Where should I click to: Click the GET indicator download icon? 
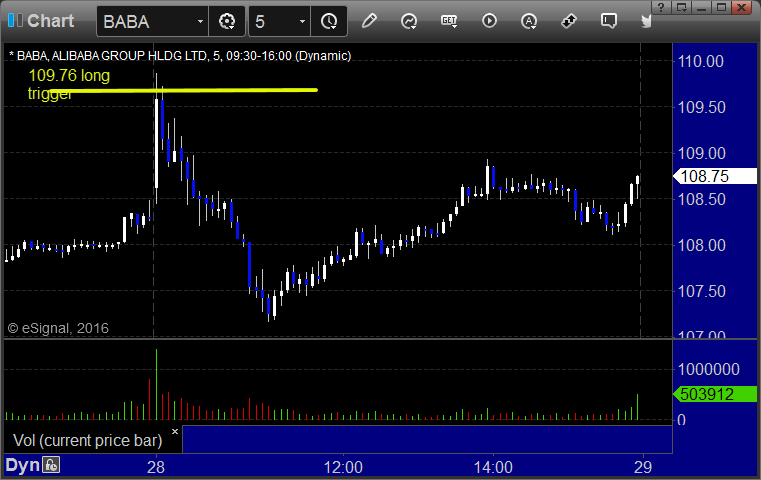[449, 21]
